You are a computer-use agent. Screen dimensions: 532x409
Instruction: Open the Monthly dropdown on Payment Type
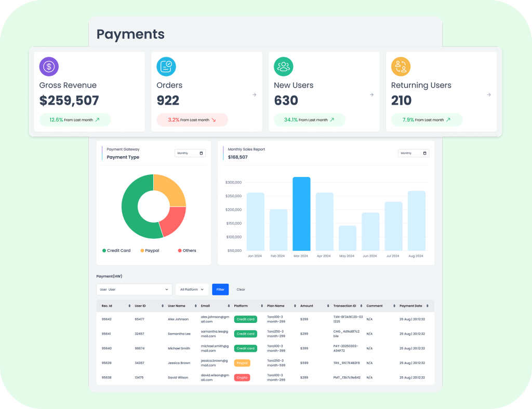click(x=190, y=153)
